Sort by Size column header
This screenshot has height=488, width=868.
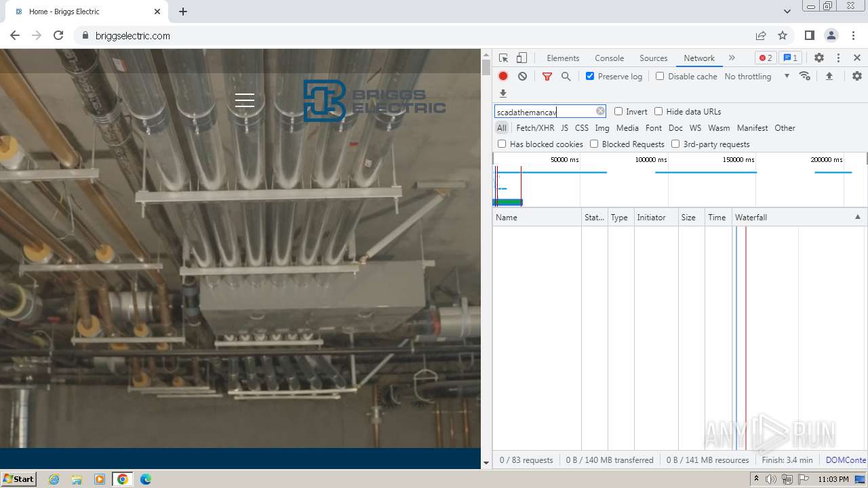[x=691, y=218]
